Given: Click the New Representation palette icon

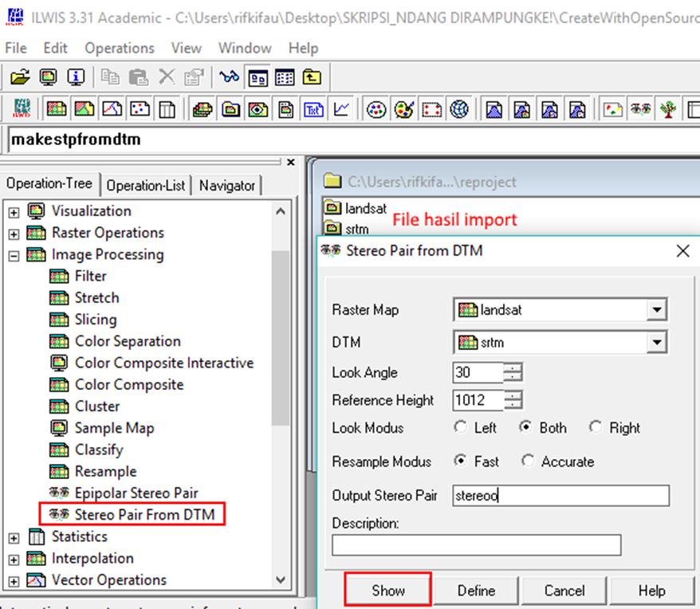Looking at the screenshot, I should [x=404, y=109].
